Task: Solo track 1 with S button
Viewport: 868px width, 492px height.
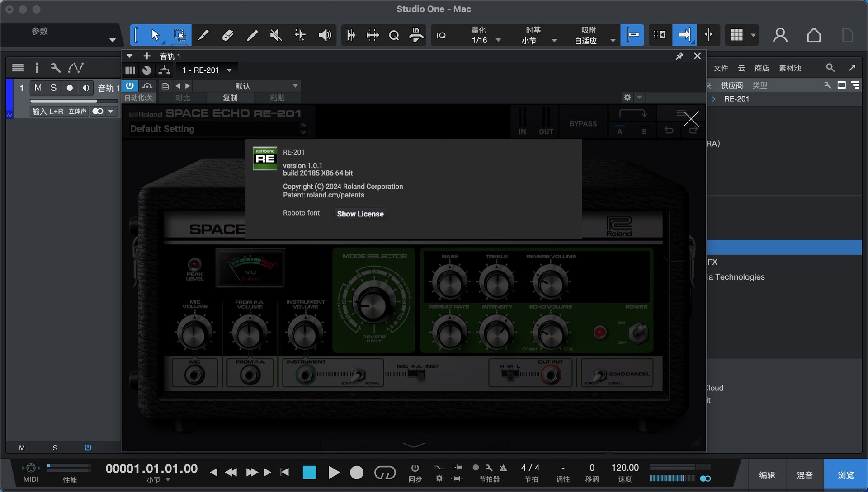Action: tap(53, 88)
